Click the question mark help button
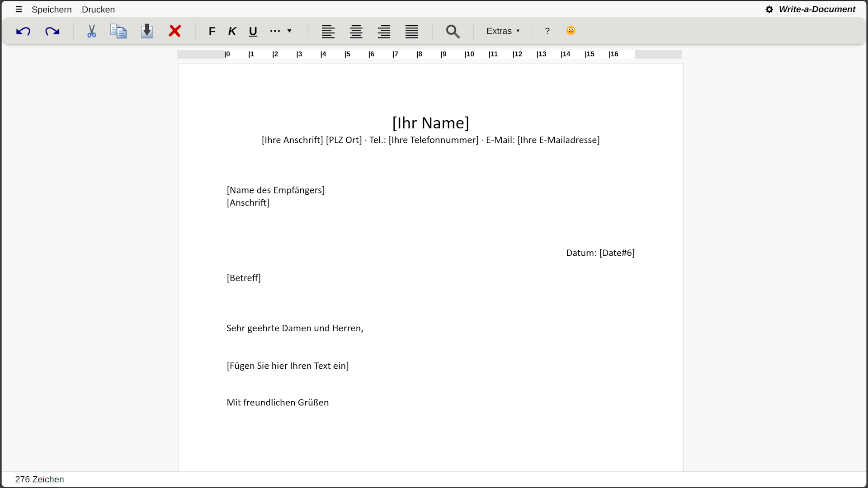Screen dimensions: 868x488 click(547, 31)
